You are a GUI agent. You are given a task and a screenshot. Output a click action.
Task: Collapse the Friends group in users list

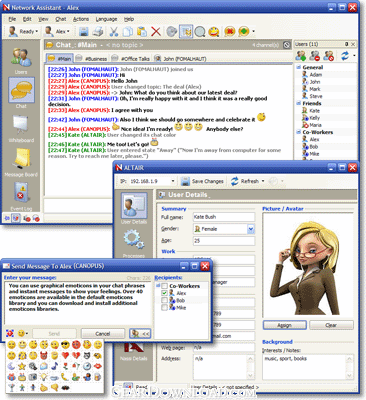tap(299, 103)
